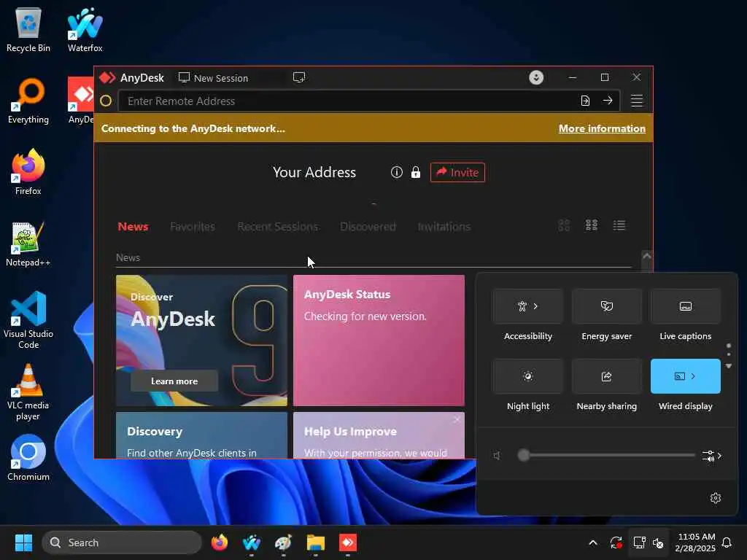Open File Explorer from the taskbar

(315, 542)
